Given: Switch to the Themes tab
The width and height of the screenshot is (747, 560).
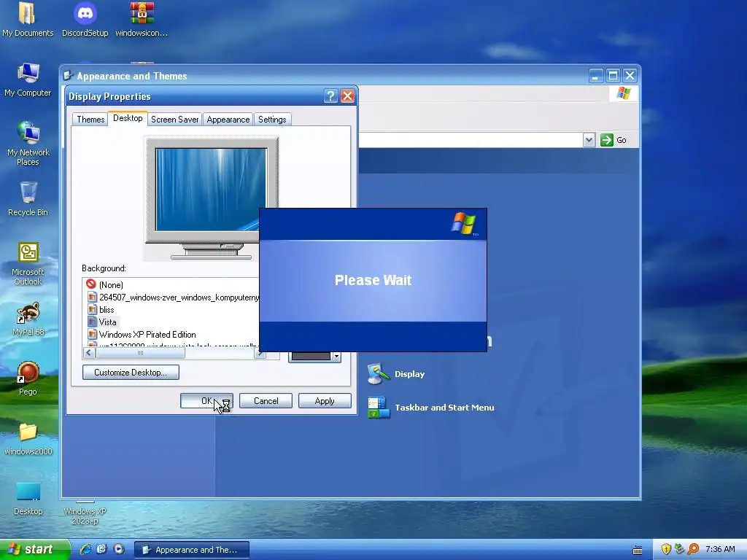Looking at the screenshot, I should coord(90,120).
